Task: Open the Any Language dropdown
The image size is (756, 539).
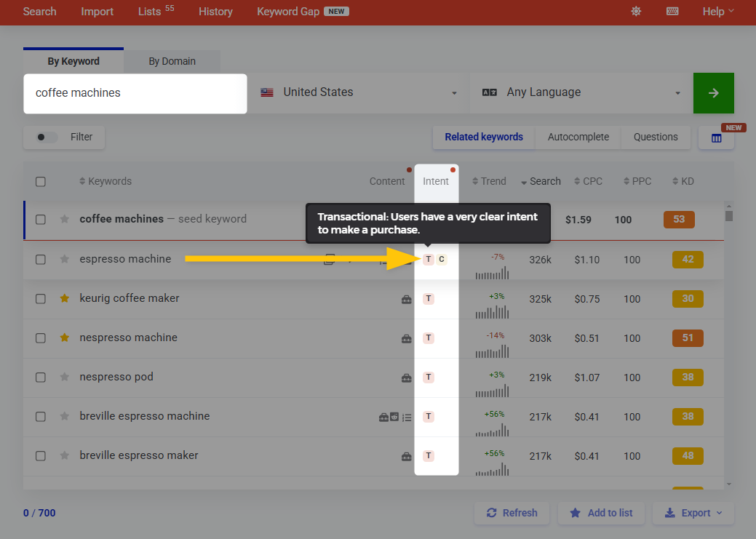Action: [x=578, y=92]
